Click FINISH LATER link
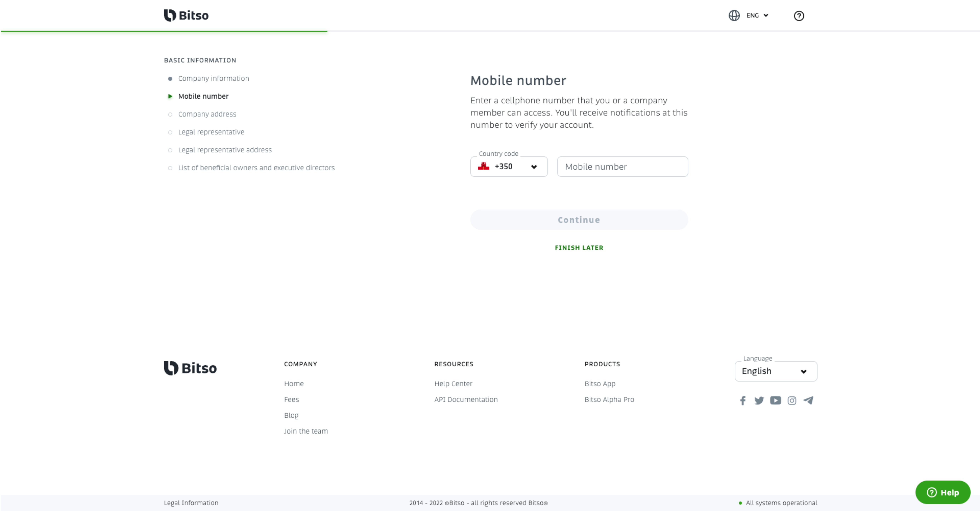The image size is (980, 511). (579, 248)
